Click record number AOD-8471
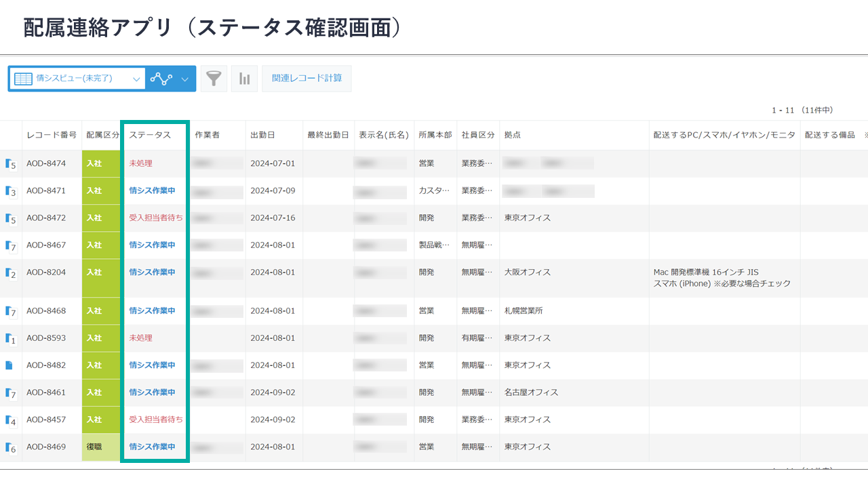Screen dimensions: 868x488 click(x=46, y=191)
